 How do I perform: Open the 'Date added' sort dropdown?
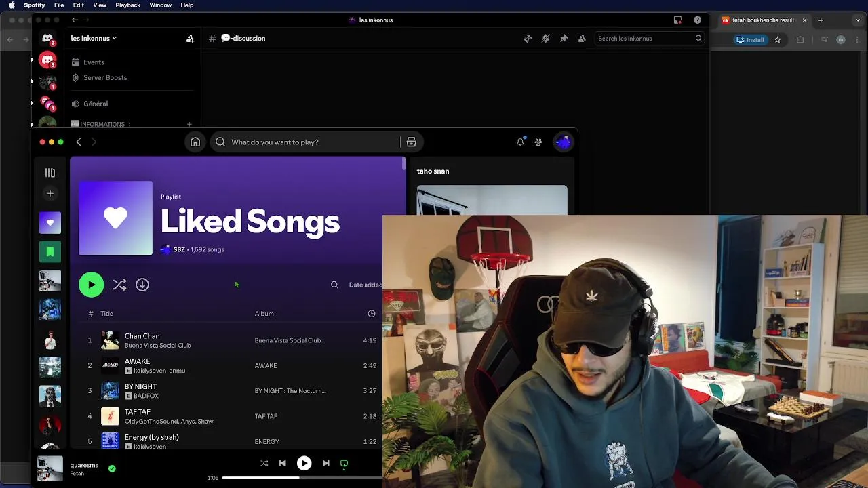(366, 285)
